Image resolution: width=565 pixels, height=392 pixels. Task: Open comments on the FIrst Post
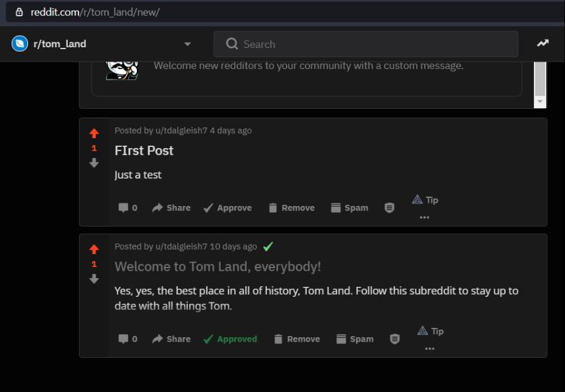pos(128,208)
